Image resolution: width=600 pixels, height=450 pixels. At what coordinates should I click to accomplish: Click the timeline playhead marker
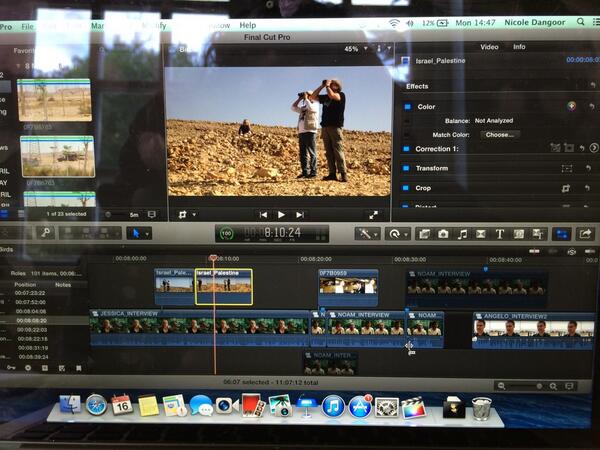coord(213,258)
